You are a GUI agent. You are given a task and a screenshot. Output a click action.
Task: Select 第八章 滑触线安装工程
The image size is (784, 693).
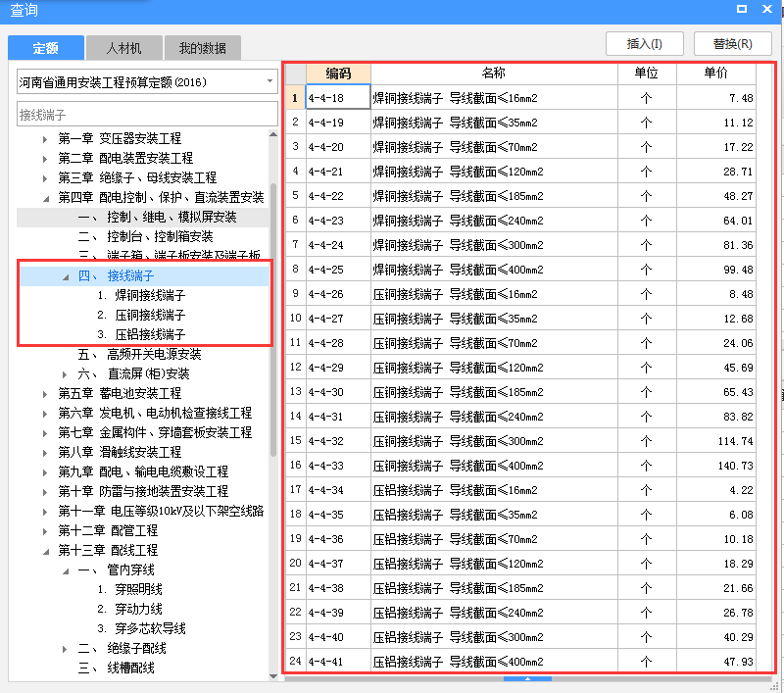coord(120,453)
